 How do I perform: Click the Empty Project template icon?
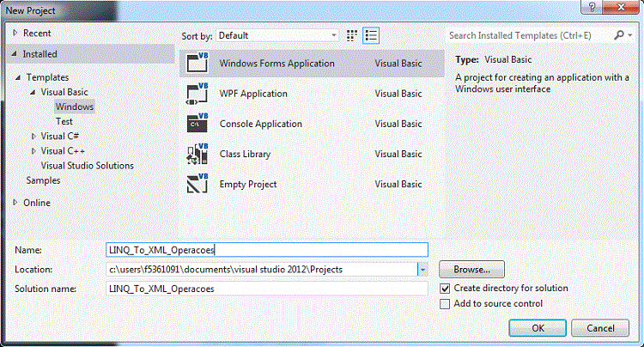[x=197, y=184]
